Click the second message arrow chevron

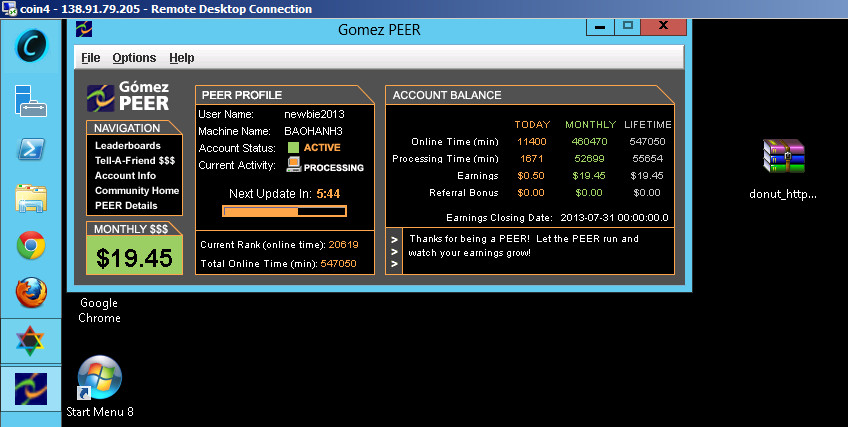point(394,252)
